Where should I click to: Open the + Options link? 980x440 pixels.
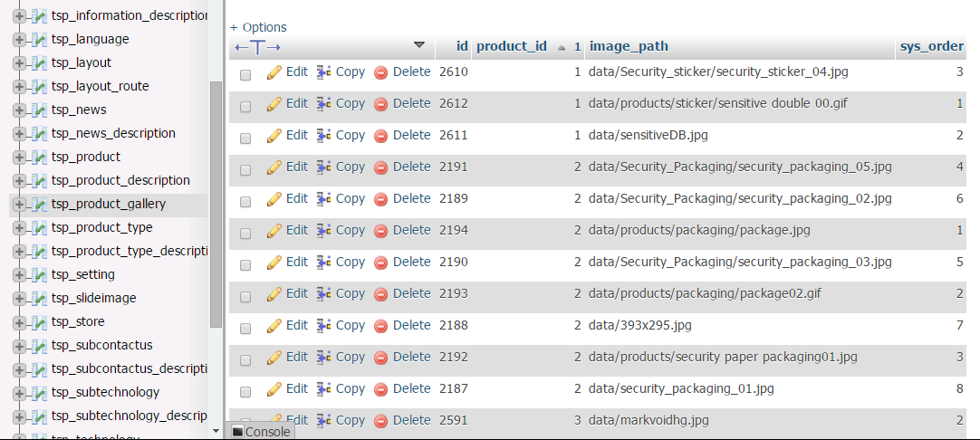click(258, 27)
